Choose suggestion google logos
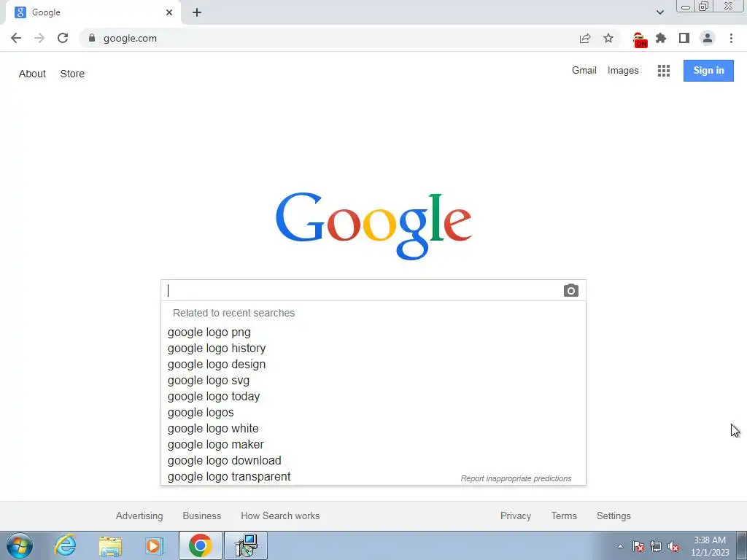The height and width of the screenshot is (560, 747). pos(373,413)
